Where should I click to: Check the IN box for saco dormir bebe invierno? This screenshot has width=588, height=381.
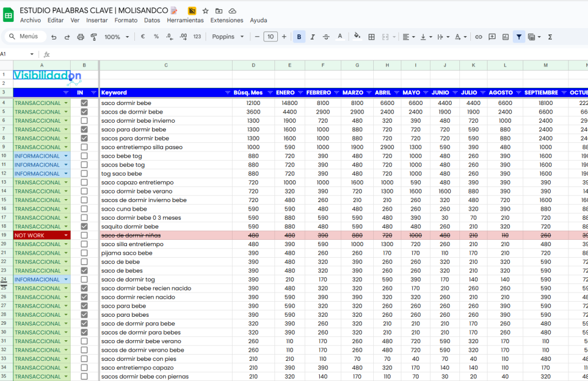click(84, 121)
